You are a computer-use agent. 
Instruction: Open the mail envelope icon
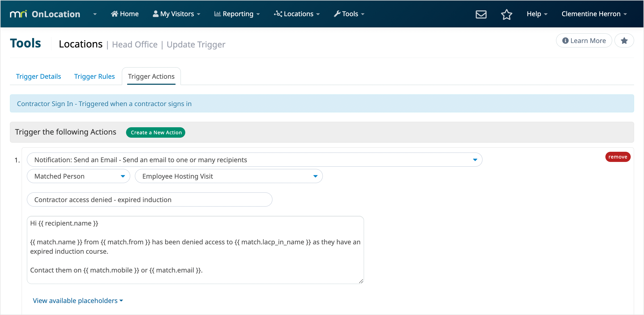click(x=481, y=14)
